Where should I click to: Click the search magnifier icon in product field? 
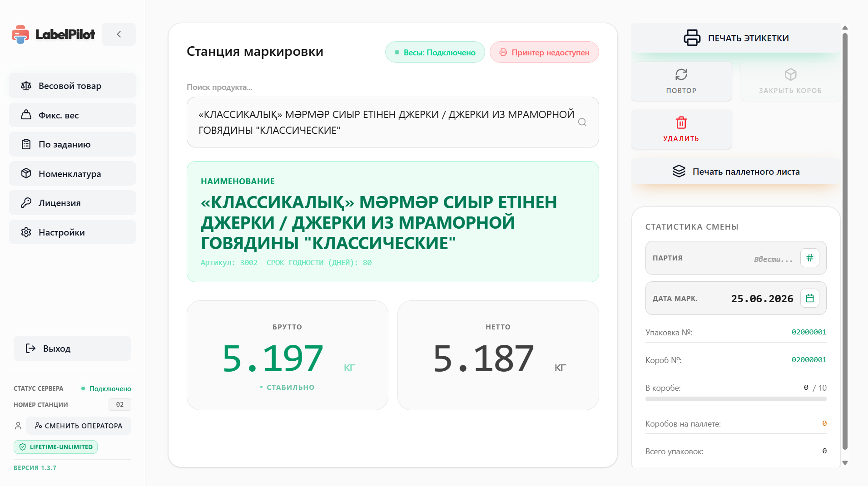coord(582,122)
